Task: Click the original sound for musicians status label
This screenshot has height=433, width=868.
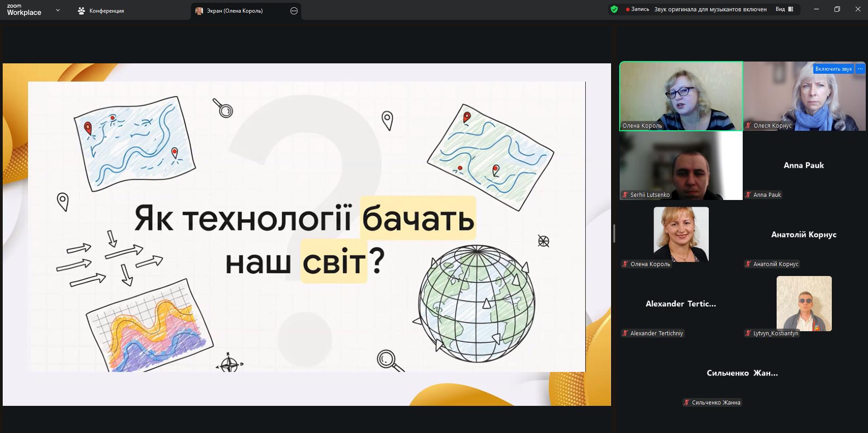Action: coord(710,9)
